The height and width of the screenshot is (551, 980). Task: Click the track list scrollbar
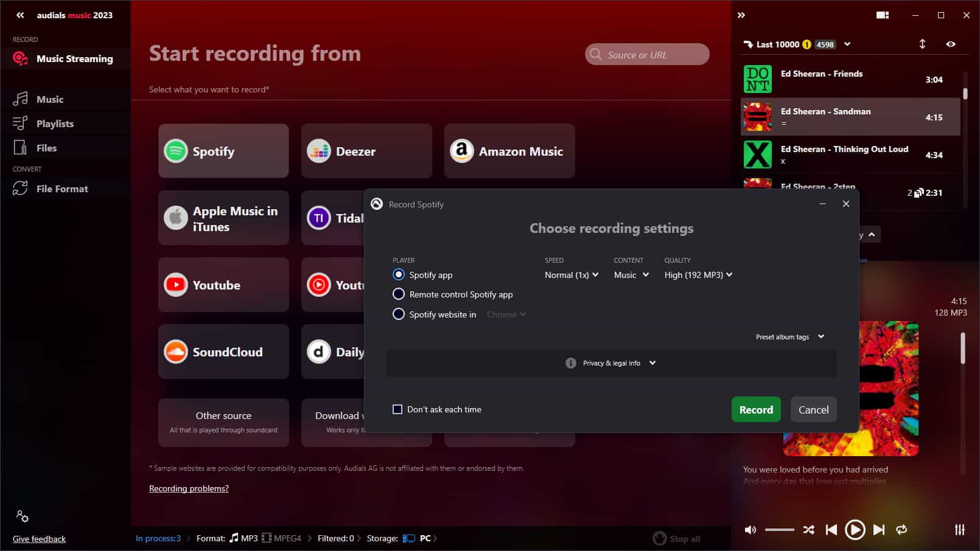point(965,93)
